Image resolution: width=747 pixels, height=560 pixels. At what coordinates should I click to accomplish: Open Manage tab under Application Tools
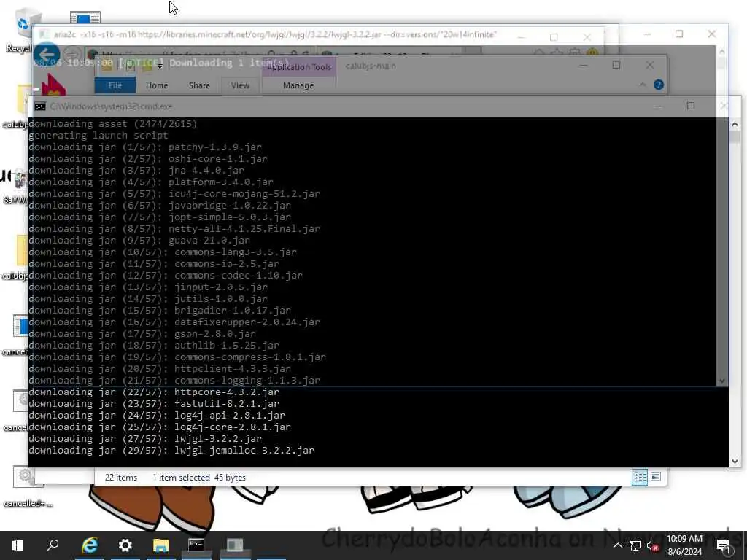pyautogui.click(x=298, y=85)
